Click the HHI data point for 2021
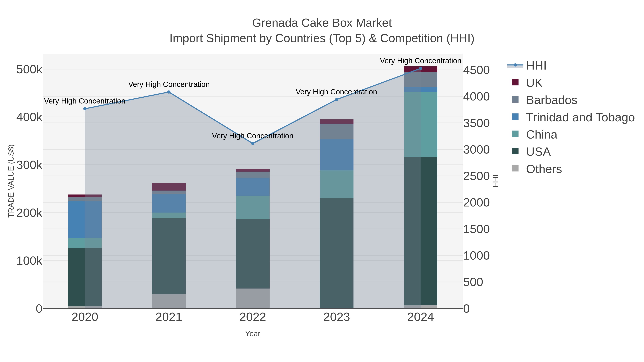Image resolution: width=644 pixels, height=362 pixels. point(169,92)
